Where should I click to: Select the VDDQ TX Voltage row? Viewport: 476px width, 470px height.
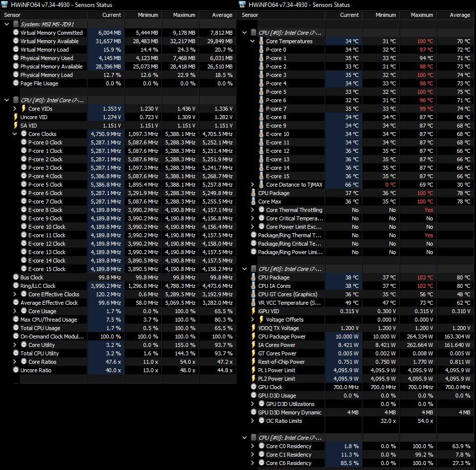(x=362, y=328)
